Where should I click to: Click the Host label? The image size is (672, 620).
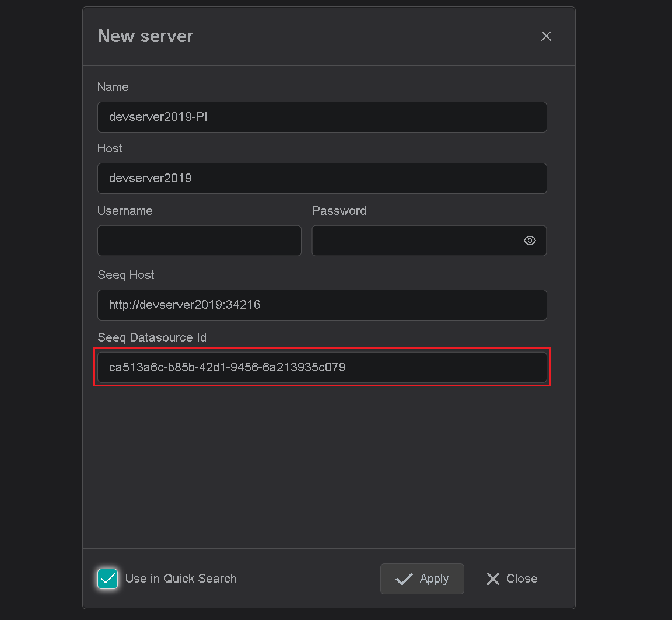pos(110,148)
